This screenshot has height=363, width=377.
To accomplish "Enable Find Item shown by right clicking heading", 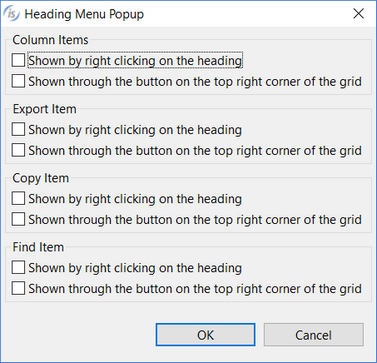I will click(18, 267).
